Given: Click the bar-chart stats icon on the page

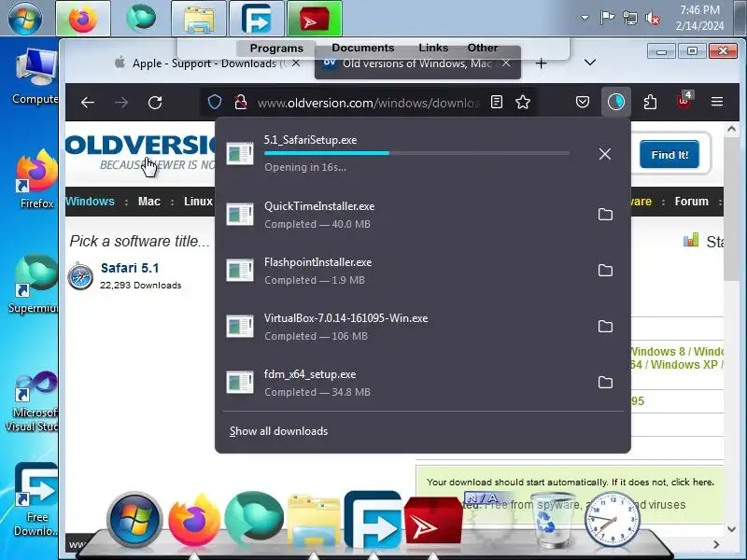Looking at the screenshot, I should (690, 240).
